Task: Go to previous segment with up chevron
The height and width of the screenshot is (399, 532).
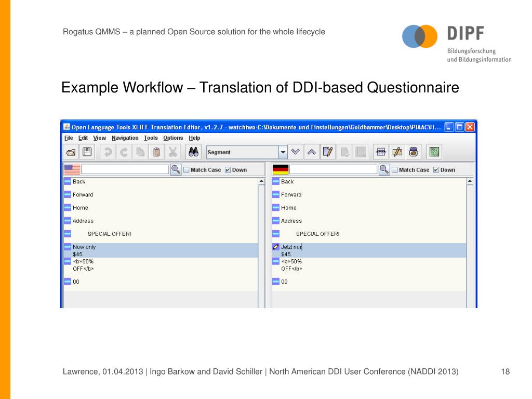Action: tap(312, 152)
